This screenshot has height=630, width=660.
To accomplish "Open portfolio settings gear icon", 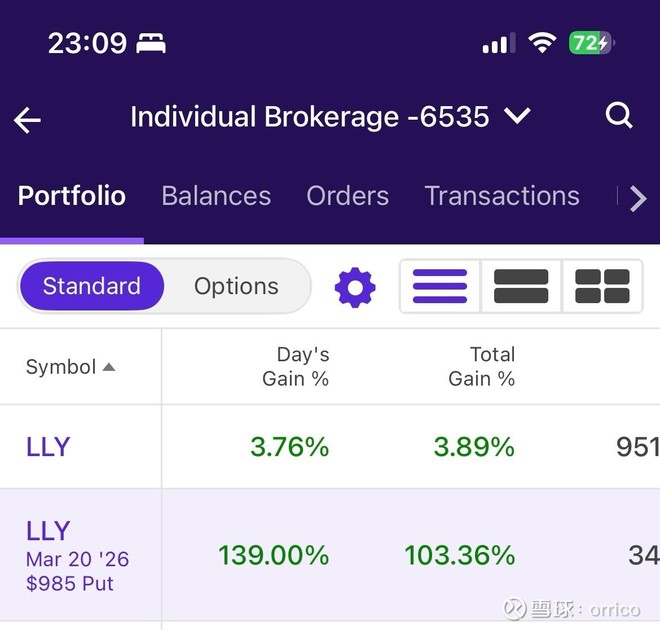I will pyautogui.click(x=355, y=287).
